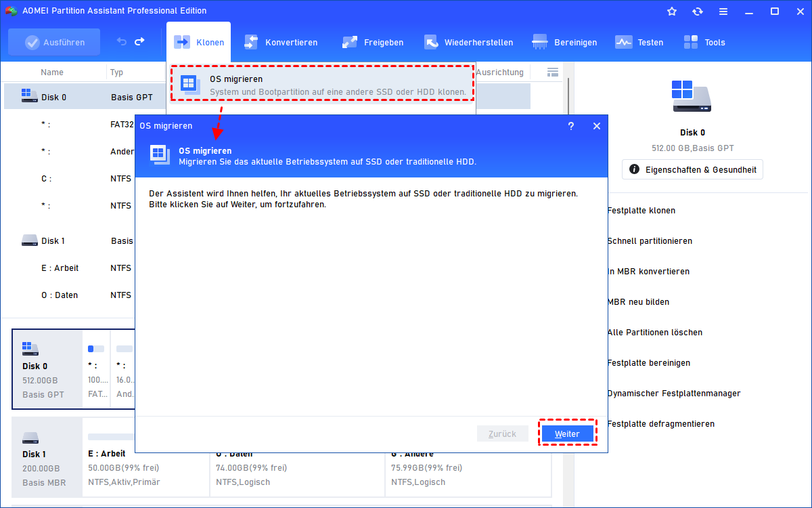Image resolution: width=812 pixels, height=508 pixels.
Task: Click Alle Partitionen löschen option
Action: (655, 333)
